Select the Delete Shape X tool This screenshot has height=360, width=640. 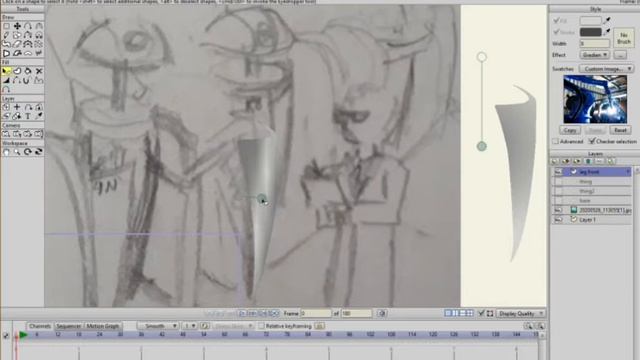point(39,71)
